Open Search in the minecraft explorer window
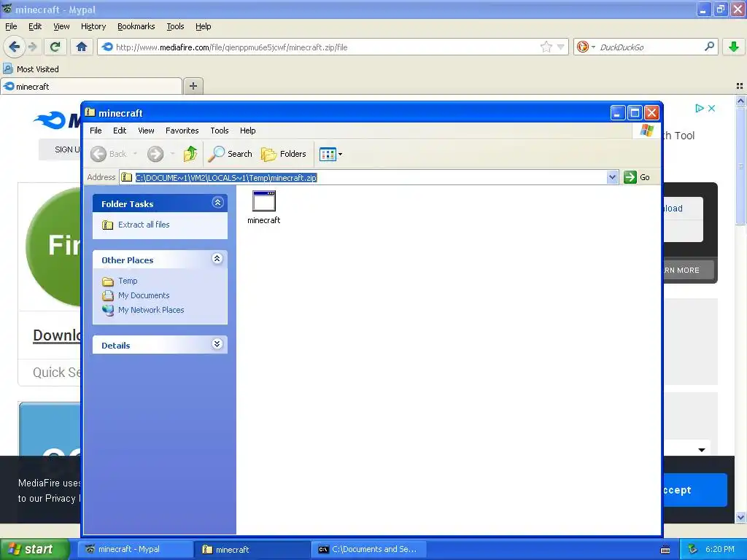The height and width of the screenshot is (560, 747). pos(230,154)
